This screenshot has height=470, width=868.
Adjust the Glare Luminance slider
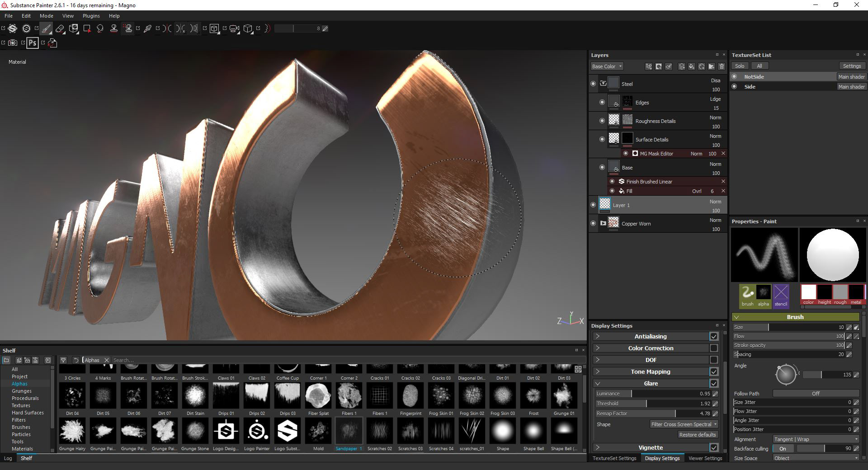[x=653, y=394]
